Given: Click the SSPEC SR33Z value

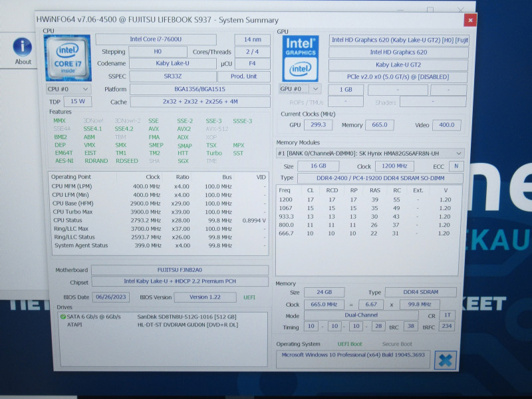Looking at the screenshot, I should tap(173, 76).
